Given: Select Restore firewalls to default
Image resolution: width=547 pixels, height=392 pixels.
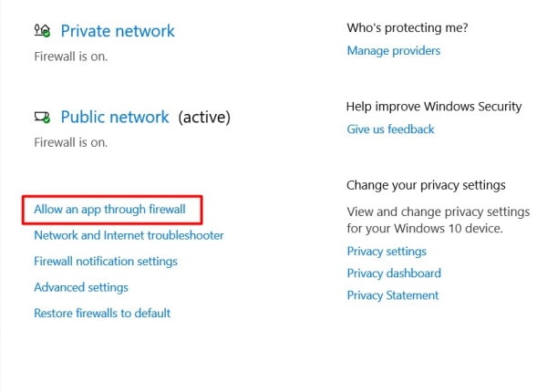Looking at the screenshot, I should (102, 314).
